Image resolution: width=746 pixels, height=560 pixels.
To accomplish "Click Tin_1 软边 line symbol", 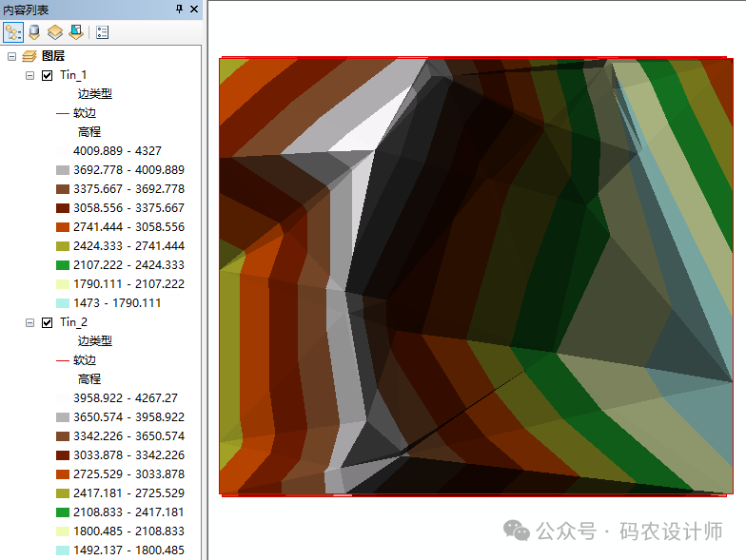I will (63, 113).
